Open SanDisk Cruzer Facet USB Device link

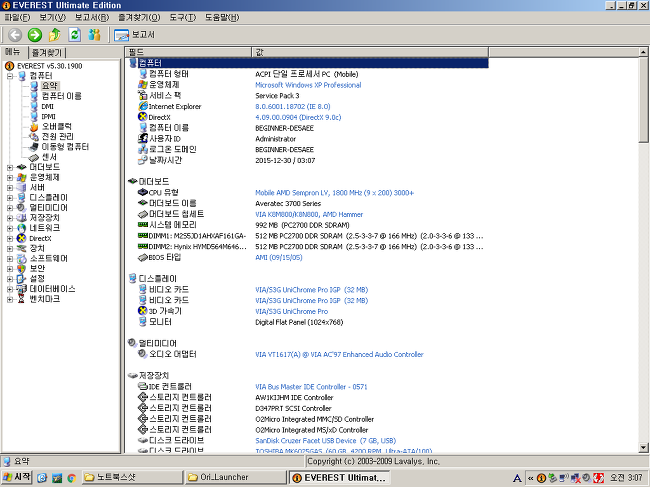(325, 441)
